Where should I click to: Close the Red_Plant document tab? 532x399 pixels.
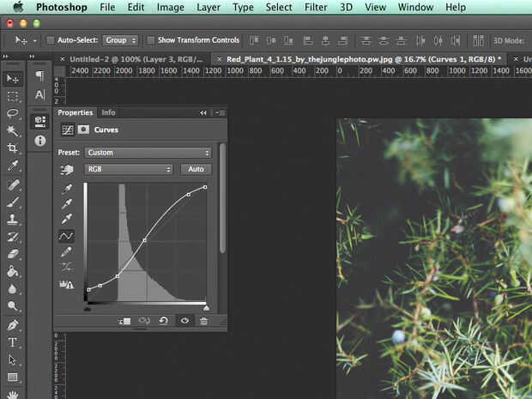point(220,59)
